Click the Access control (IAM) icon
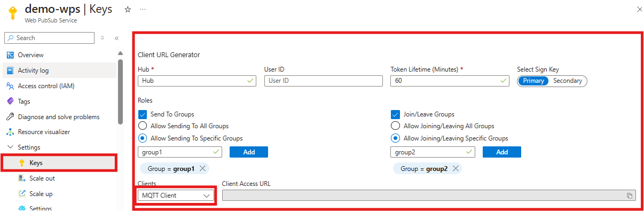644x211 pixels. (10, 86)
